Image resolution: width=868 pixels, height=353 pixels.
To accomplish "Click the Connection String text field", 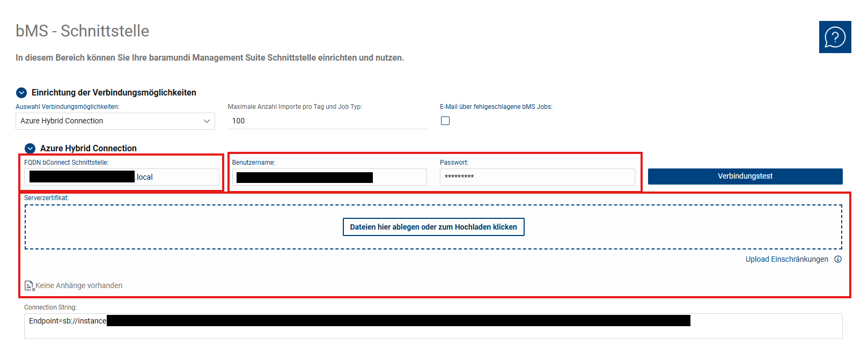I will 433,326.
